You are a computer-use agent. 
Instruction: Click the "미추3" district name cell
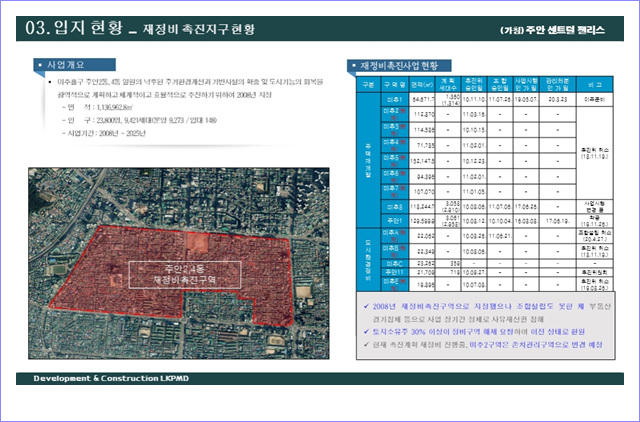click(395, 130)
